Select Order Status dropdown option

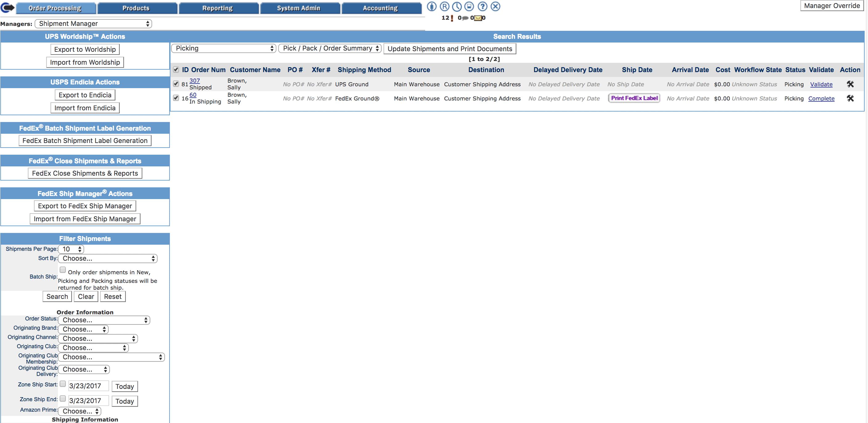pos(105,320)
